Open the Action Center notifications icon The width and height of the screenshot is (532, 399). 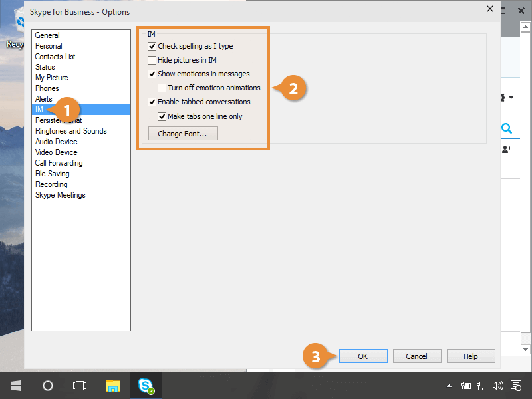pos(515,386)
